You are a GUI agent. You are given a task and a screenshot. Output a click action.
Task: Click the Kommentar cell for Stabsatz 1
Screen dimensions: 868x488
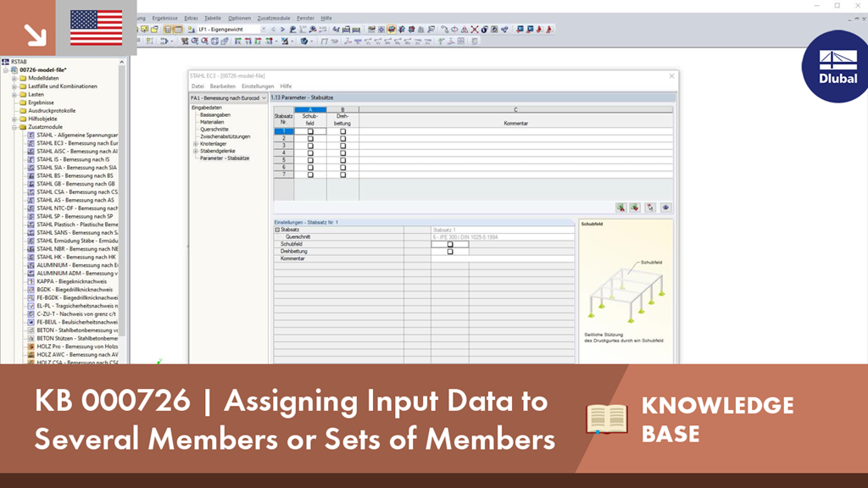(x=515, y=131)
